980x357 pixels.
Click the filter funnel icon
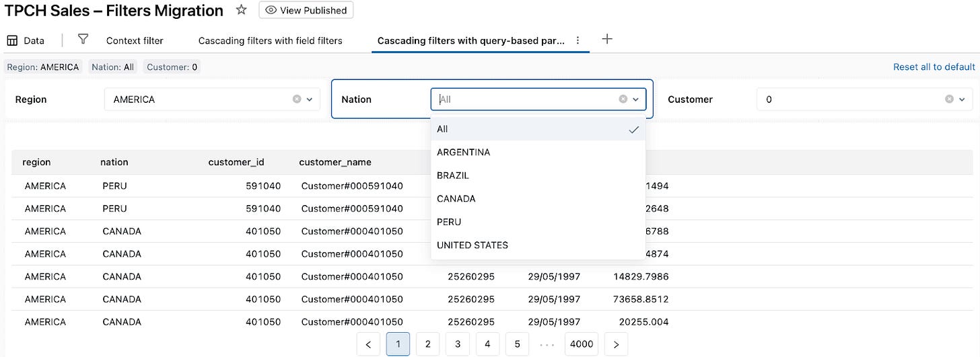point(83,40)
